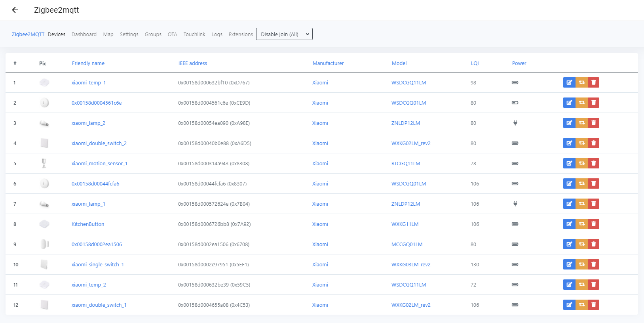Click the WXKG11LM model link
This screenshot has height=323, width=644.
click(405, 224)
